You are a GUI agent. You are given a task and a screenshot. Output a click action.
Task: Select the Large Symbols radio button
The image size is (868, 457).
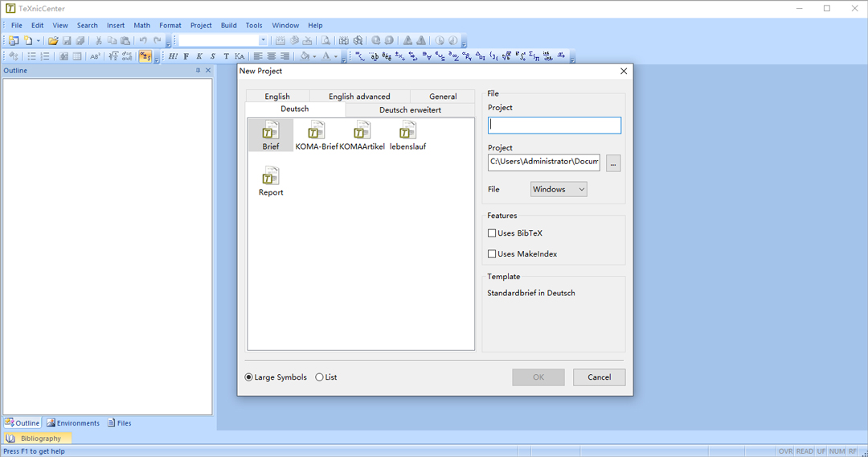tap(248, 377)
